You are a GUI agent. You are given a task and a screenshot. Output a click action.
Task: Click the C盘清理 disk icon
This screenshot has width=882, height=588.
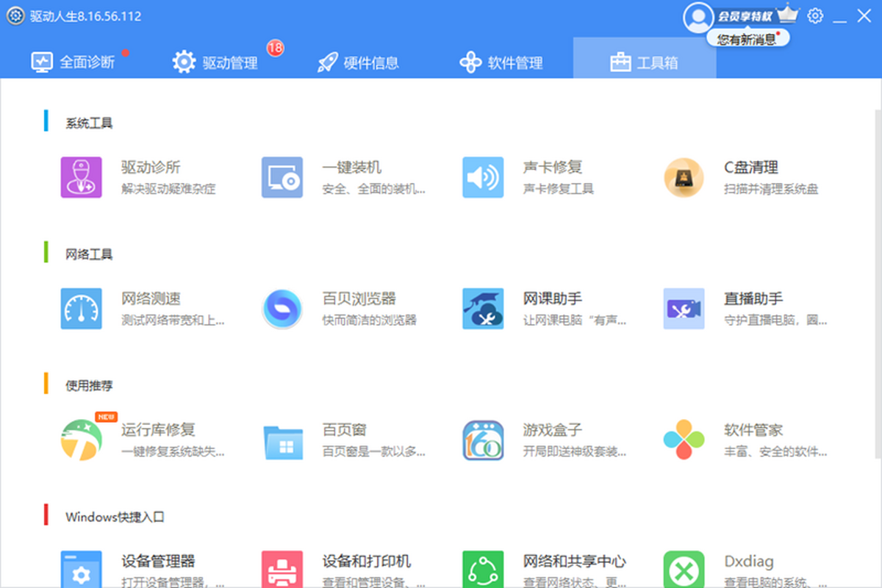point(684,177)
